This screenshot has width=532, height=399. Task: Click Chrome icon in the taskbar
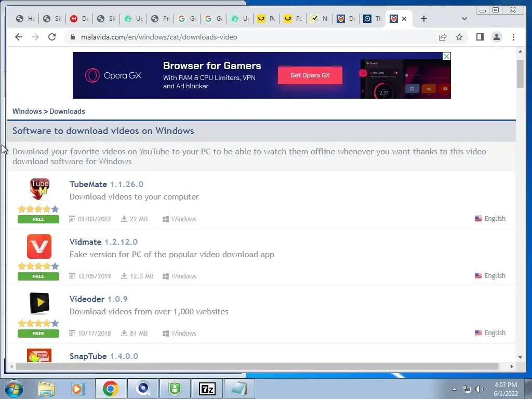point(110,389)
